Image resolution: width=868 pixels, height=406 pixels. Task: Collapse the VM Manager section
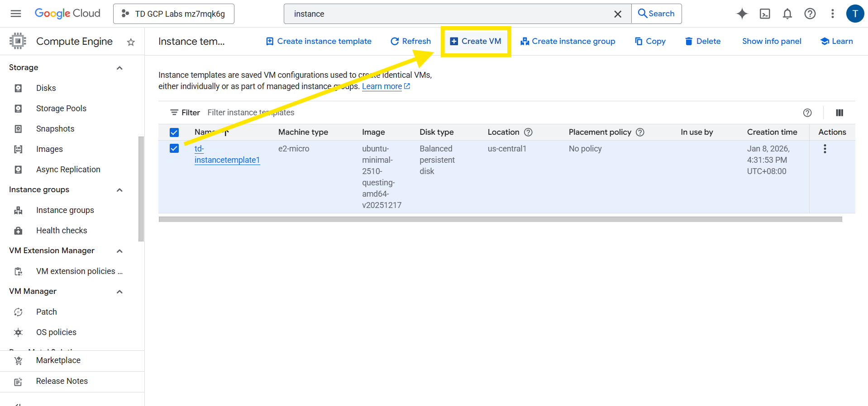pos(119,292)
